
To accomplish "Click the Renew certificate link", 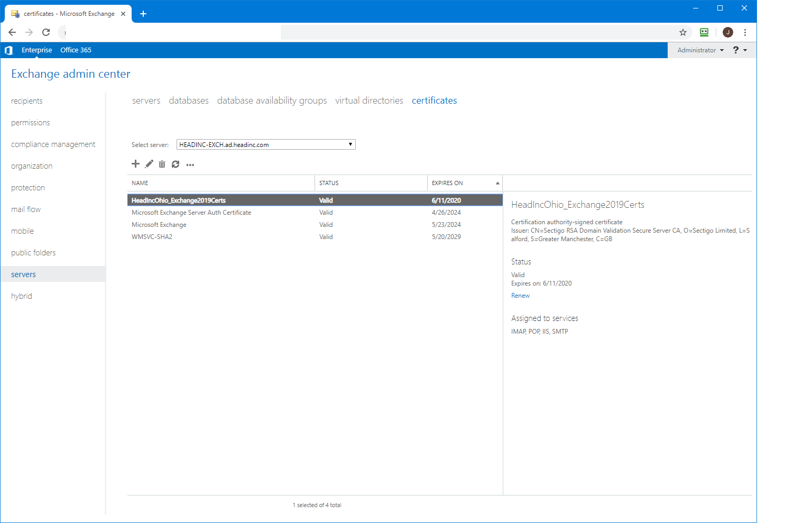I will coord(520,296).
